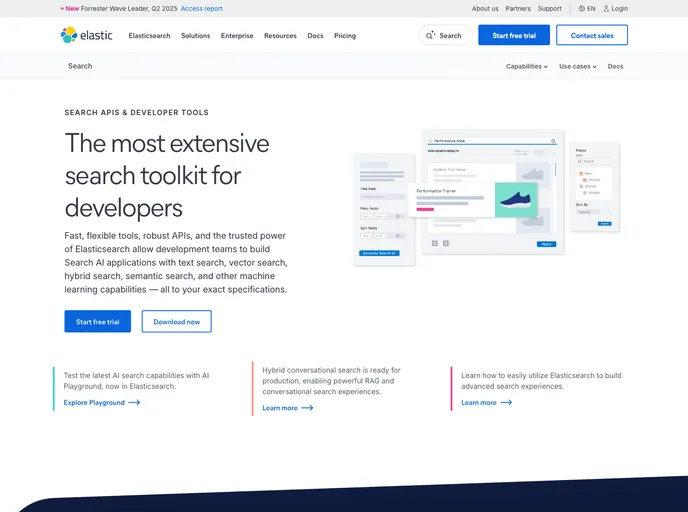Click the header Start free trial button
This screenshot has width=688, height=512.
(x=514, y=35)
